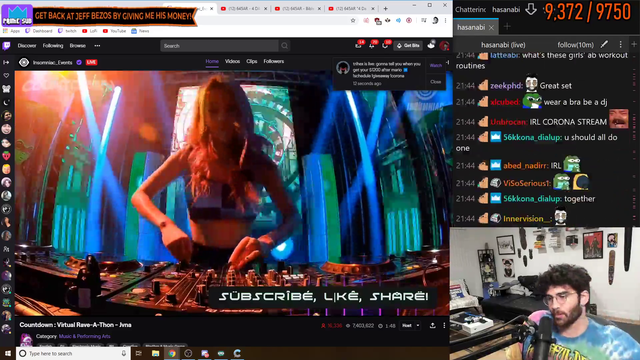Click the Twitch logo home icon

click(x=6, y=46)
